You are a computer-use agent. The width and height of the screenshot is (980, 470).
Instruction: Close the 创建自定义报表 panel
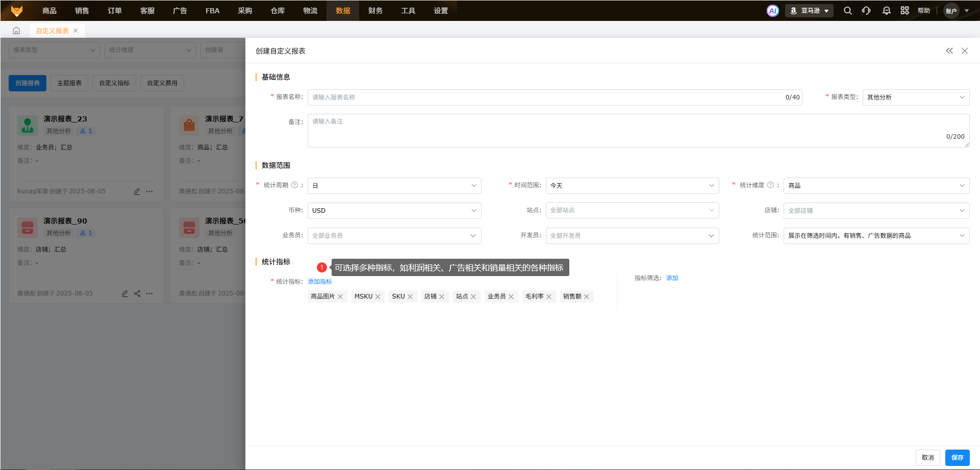coord(965,51)
